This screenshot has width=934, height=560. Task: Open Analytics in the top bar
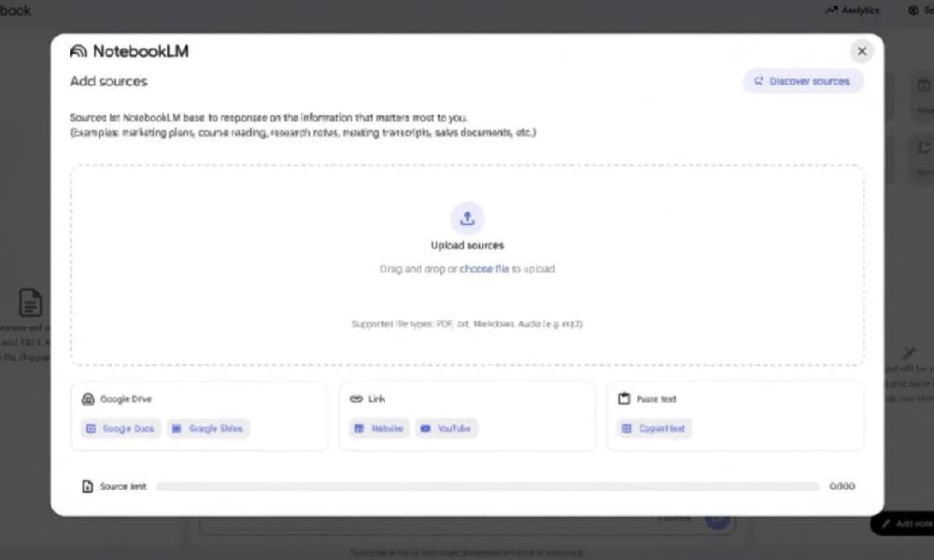852,10
